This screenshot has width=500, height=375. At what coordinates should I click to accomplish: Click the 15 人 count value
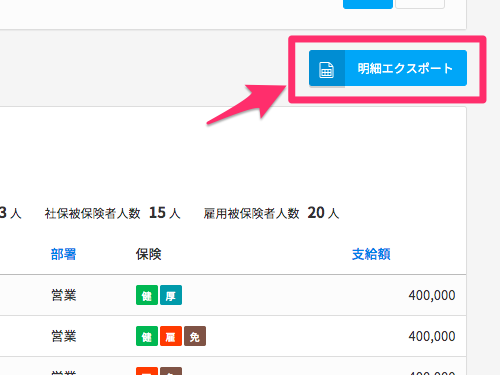tap(165, 213)
